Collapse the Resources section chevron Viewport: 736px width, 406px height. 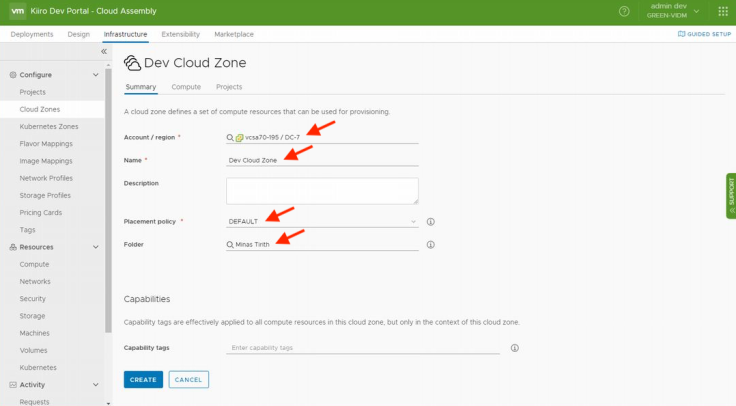coord(95,247)
